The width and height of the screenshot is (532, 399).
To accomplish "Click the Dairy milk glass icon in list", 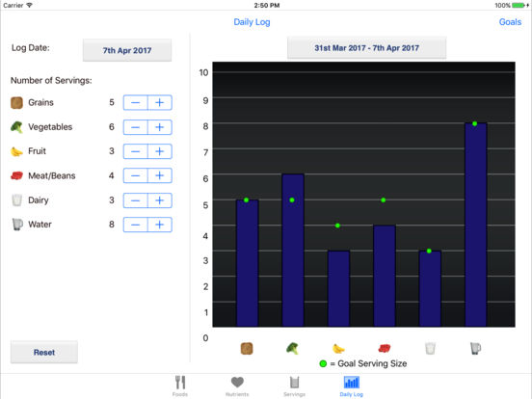I will click(16, 200).
